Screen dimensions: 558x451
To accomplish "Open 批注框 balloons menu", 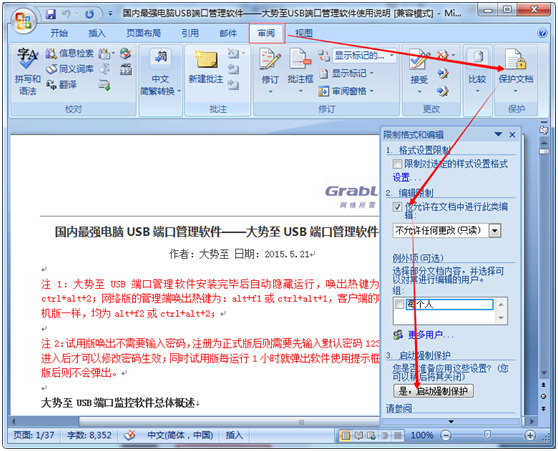I will pos(300,71).
